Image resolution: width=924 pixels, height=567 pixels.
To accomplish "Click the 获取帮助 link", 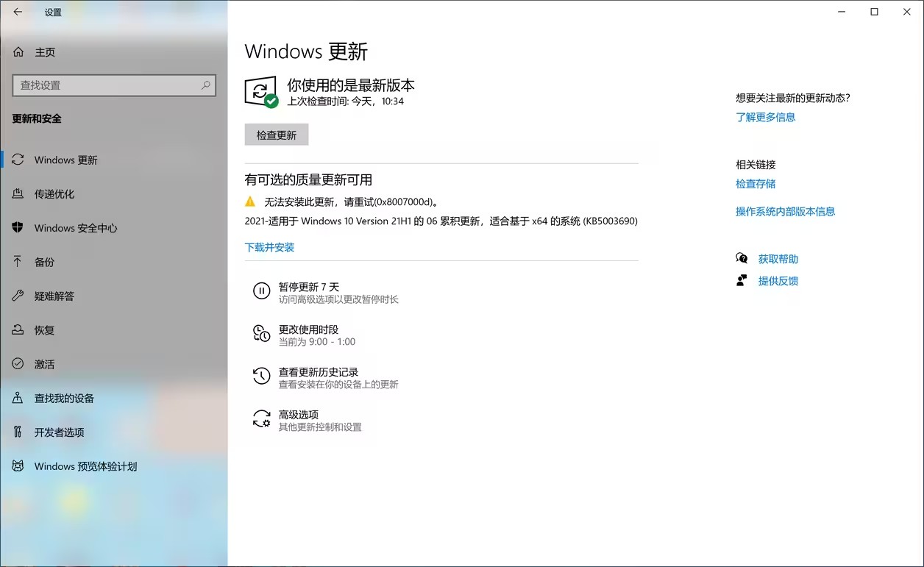I will (x=778, y=259).
